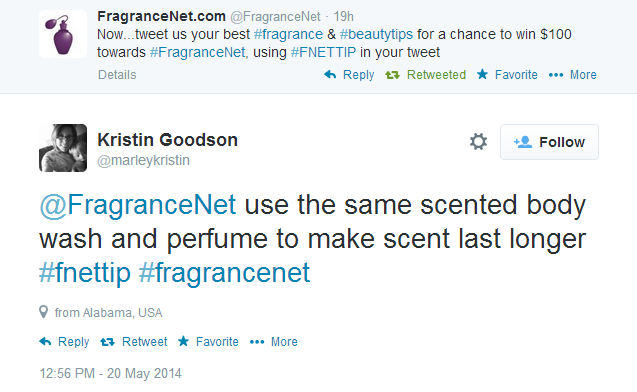Open the FragranceNet perfume bottle avatar

[63, 34]
